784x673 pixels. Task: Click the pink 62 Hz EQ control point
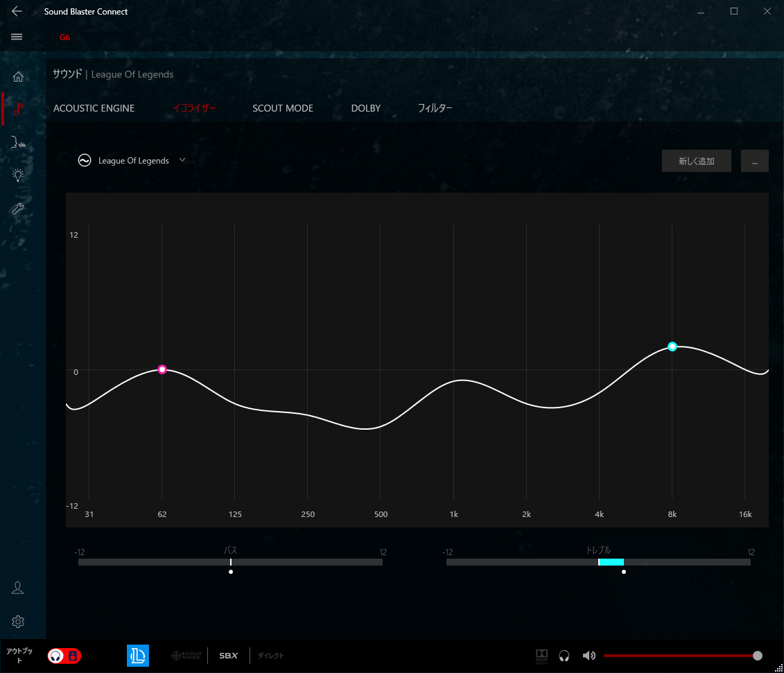pyautogui.click(x=162, y=369)
